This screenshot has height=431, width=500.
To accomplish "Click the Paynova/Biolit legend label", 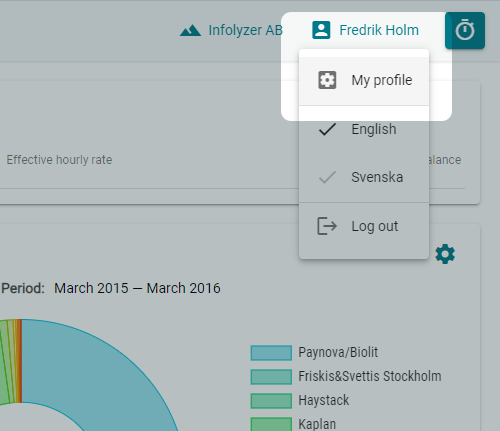I will point(338,352).
